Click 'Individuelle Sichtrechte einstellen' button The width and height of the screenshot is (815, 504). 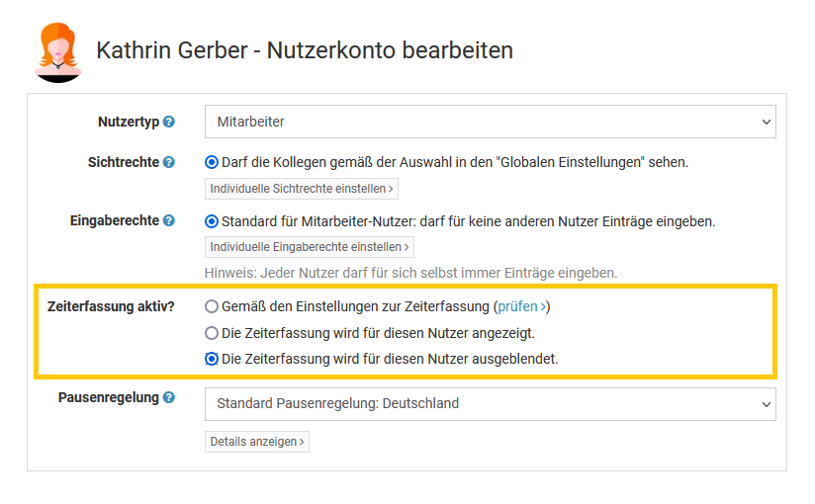(302, 189)
